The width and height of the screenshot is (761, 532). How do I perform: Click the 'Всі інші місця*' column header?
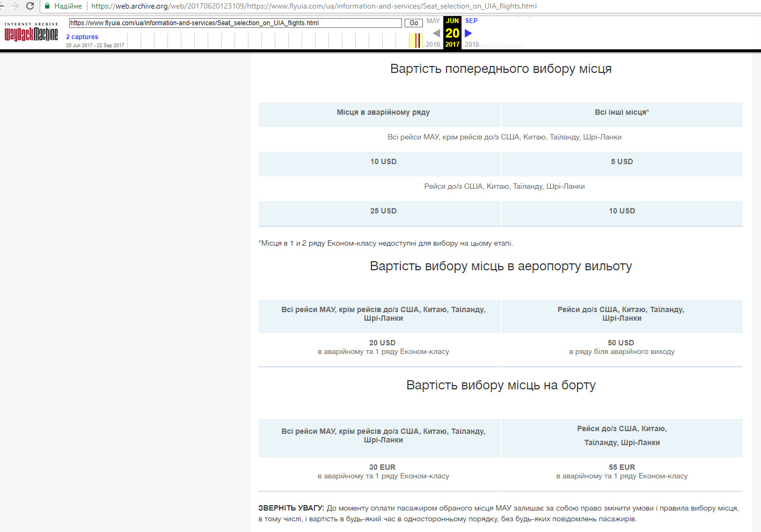click(x=621, y=112)
